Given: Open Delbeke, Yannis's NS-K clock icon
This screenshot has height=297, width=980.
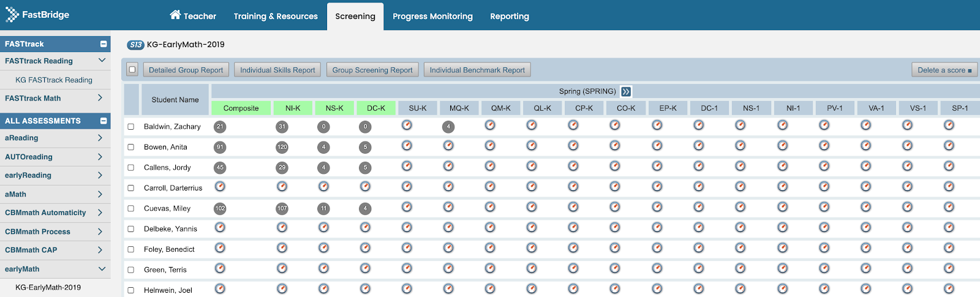Looking at the screenshot, I should click(323, 227).
